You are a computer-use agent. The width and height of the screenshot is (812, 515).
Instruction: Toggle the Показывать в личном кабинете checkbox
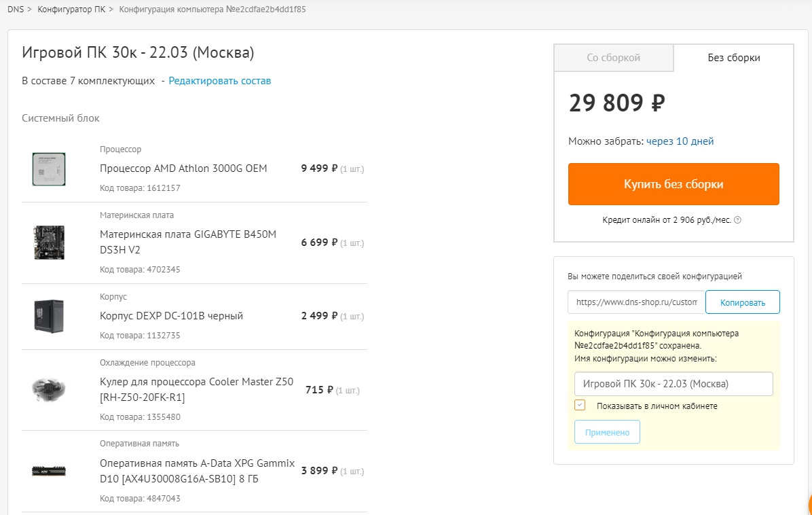pos(580,405)
